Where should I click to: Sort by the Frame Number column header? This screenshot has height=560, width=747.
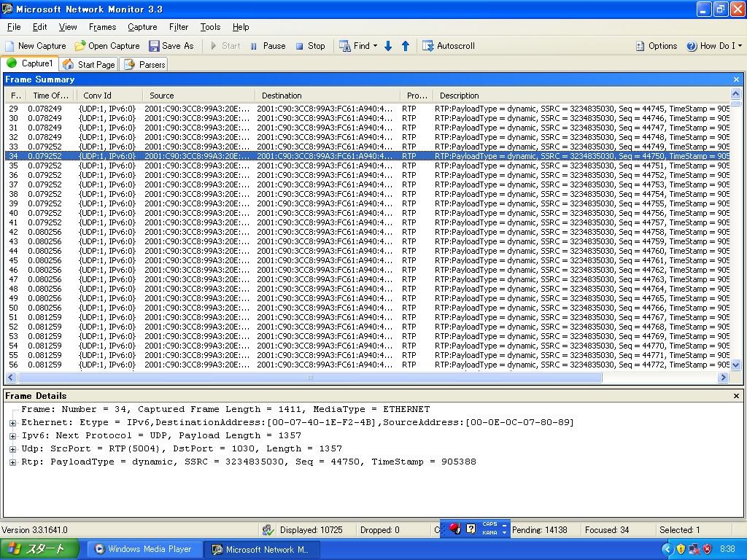(x=15, y=96)
